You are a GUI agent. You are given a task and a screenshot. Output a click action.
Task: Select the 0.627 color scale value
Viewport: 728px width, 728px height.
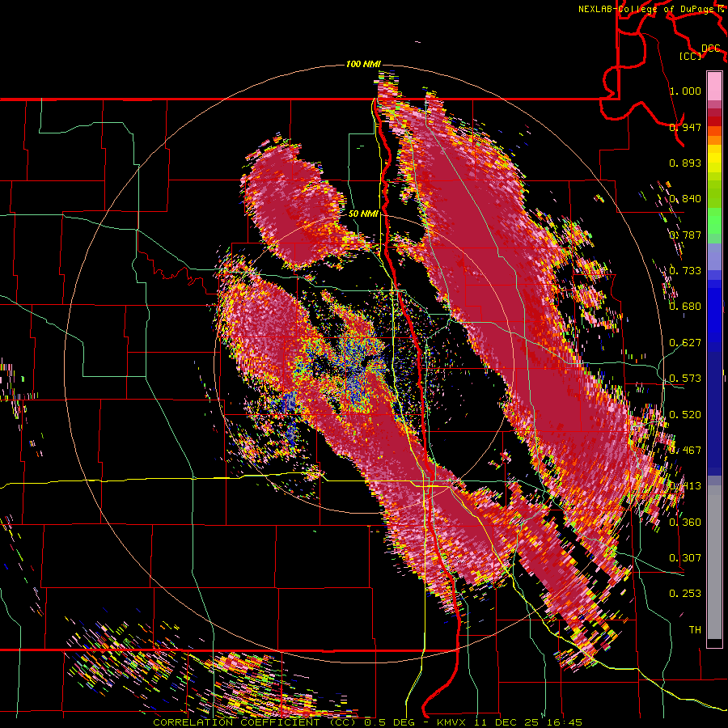click(x=685, y=343)
